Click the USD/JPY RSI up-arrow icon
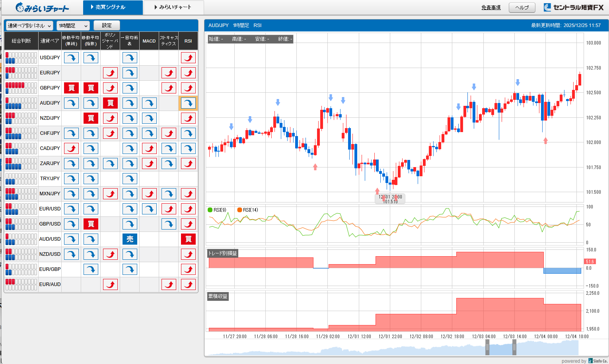This screenshot has height=364, width=609. click(x=188, y=58)
